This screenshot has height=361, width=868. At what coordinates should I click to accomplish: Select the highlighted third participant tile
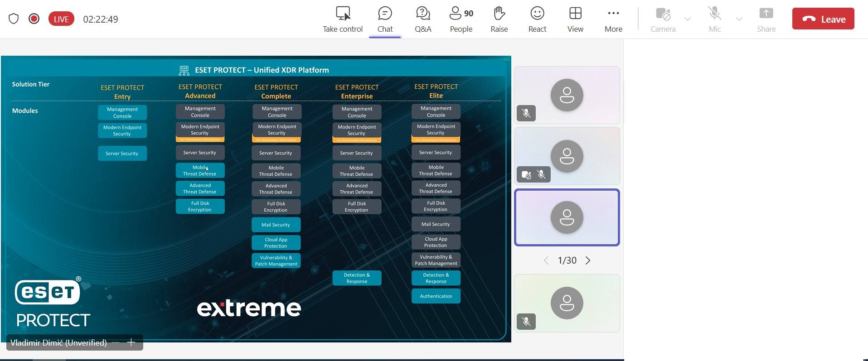tap(567, 217)
